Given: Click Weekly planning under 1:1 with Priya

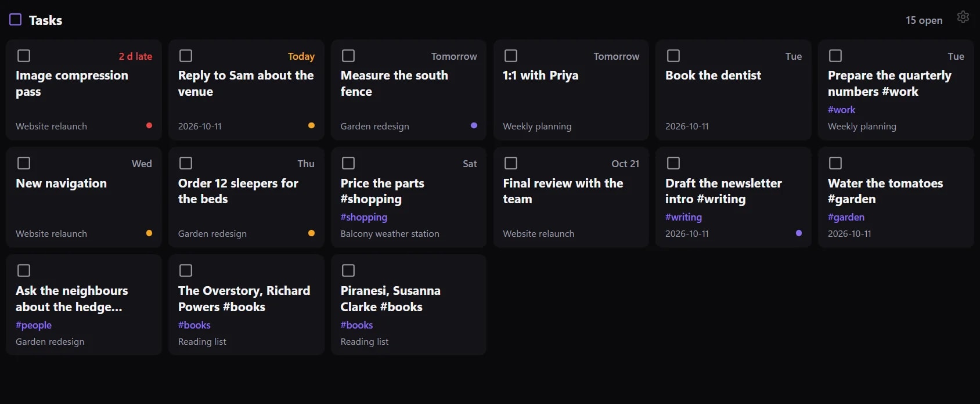Looking at the screenshot, I should click(537, 126).
